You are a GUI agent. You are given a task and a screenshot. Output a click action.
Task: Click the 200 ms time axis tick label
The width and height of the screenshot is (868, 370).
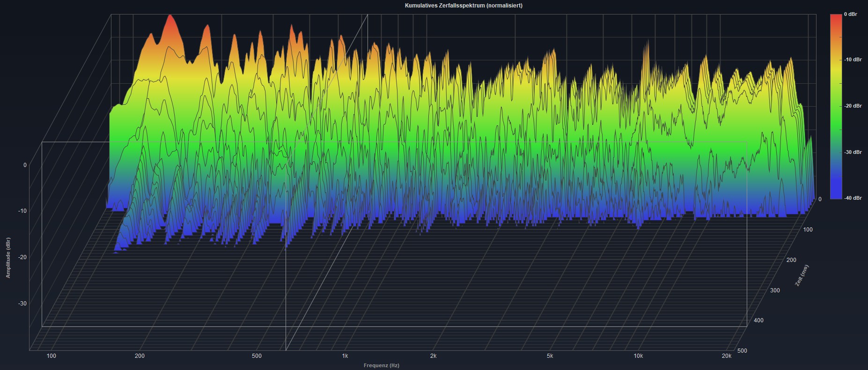pos(791,260)
